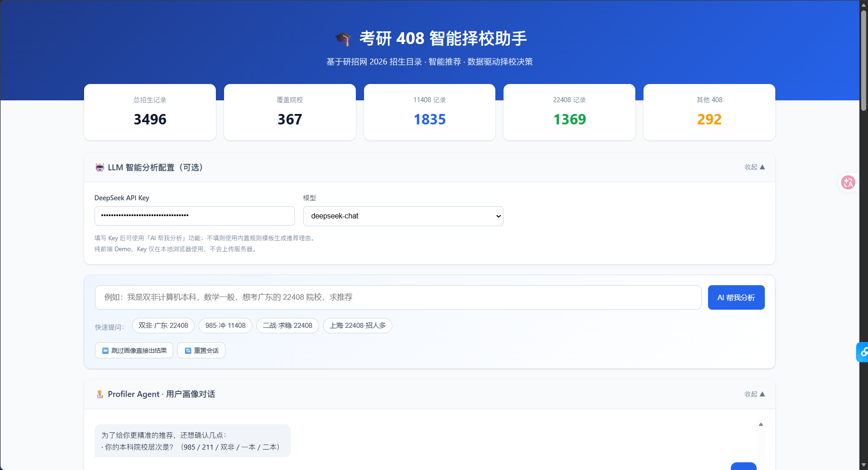Click the skip icon in 跳过画像直接出结果
868x470 pixels.
click(x=105, y=351)
